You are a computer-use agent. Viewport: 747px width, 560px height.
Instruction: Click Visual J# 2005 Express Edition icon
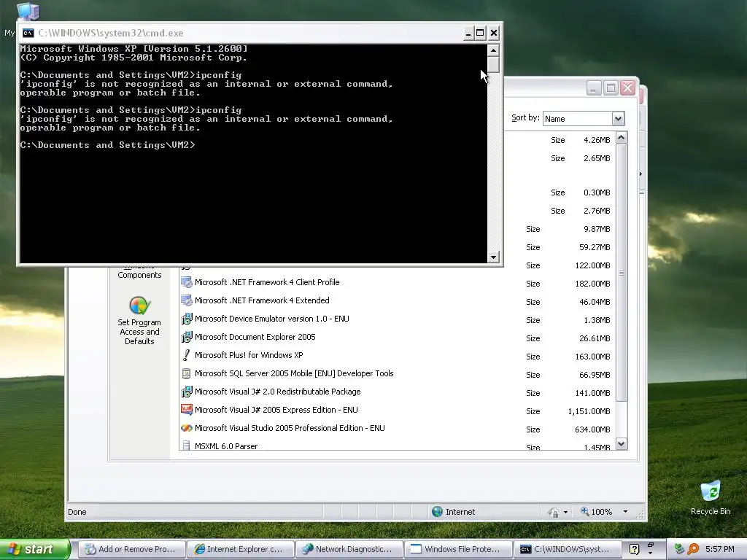tap(186, 410)
